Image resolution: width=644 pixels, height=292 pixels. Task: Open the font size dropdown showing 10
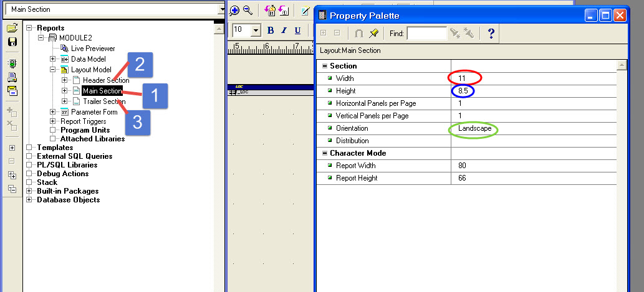(256, 31)
